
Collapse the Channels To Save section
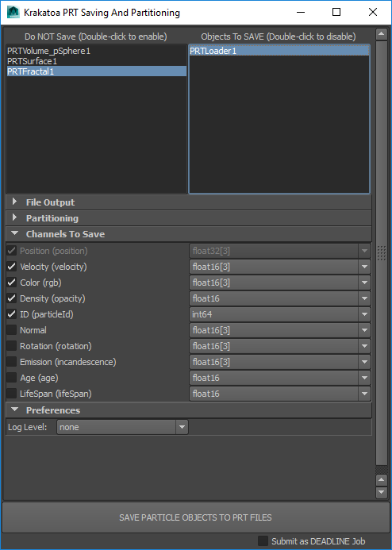pyautogui.click(x=189, y=234)
